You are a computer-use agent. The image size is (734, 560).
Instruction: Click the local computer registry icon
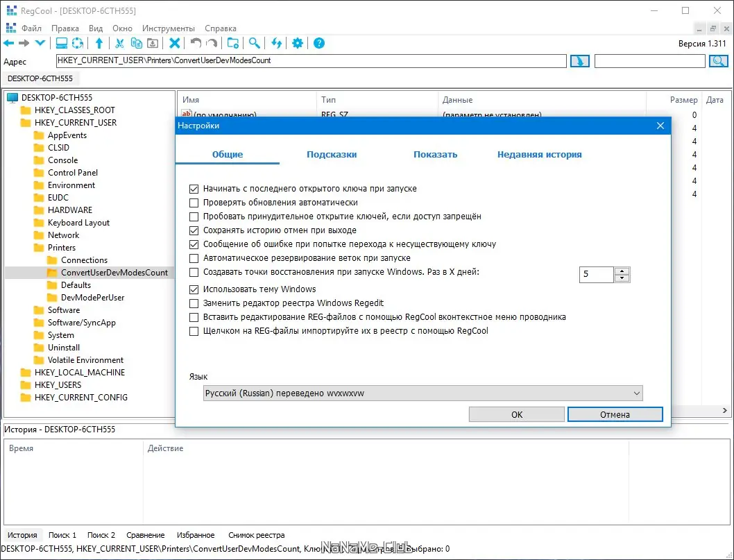[x=61, y=44]
